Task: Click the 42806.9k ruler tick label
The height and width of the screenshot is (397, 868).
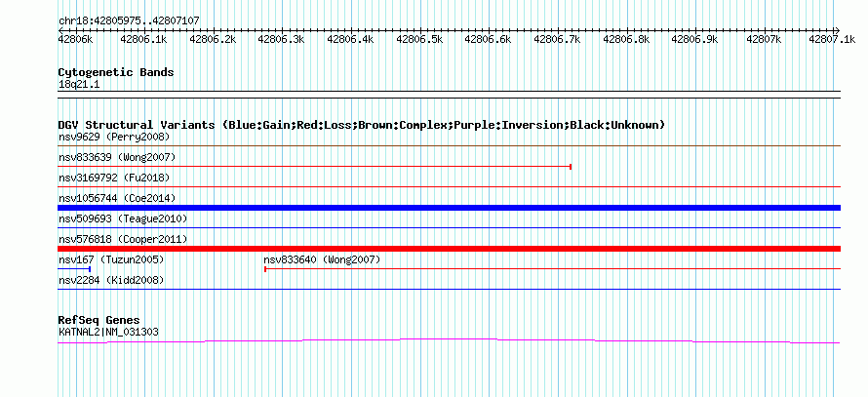Action: [694, 39]
